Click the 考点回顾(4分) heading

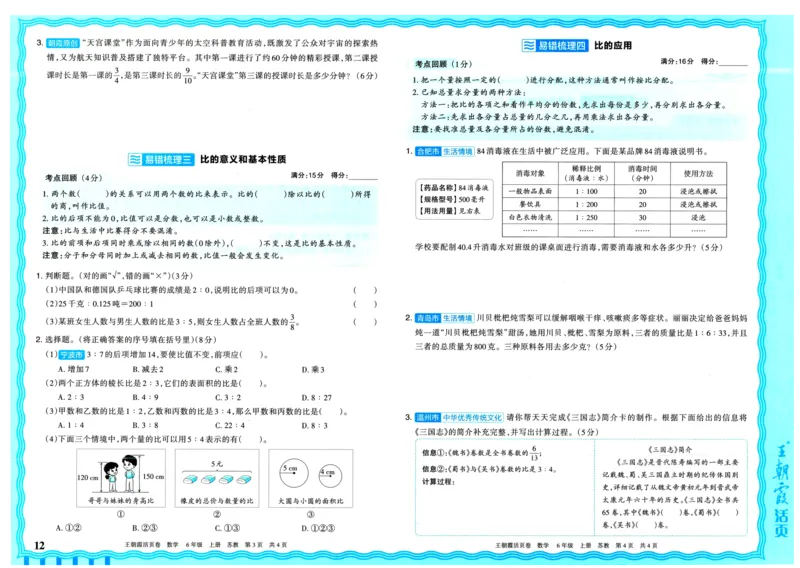click(x=73, y=178)
